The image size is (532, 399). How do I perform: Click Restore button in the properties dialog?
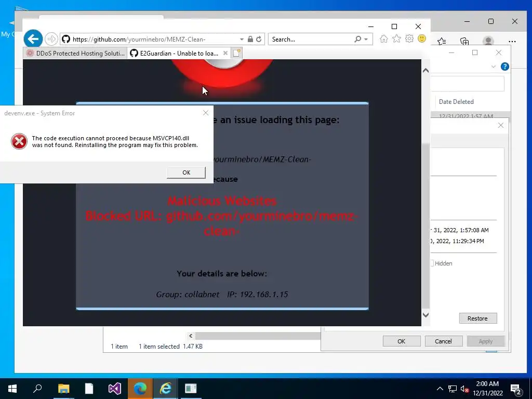pos(477,318)
